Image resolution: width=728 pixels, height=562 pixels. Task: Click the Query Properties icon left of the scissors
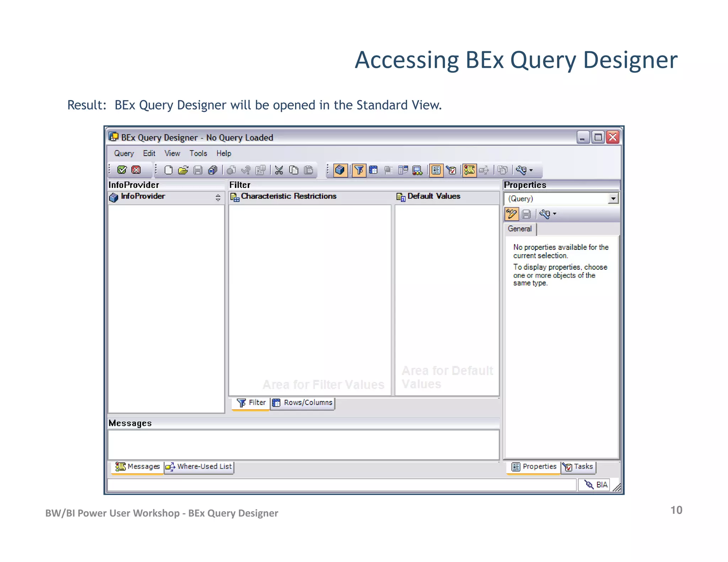[261, 170]
